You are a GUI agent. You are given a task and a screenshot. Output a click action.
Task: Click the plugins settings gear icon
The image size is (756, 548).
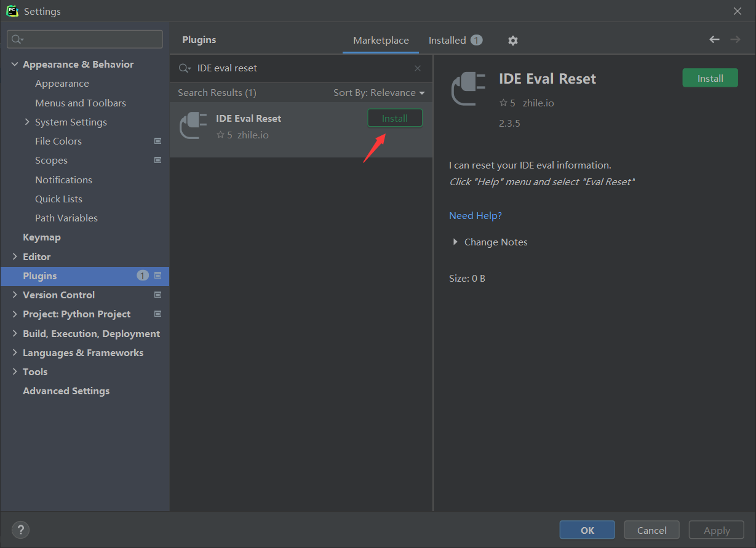(x=513, y=41)
